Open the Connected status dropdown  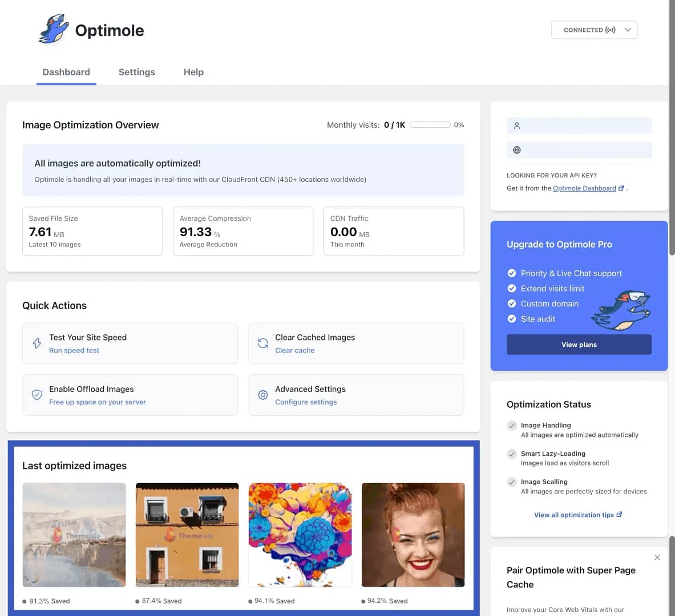point(594,30)
